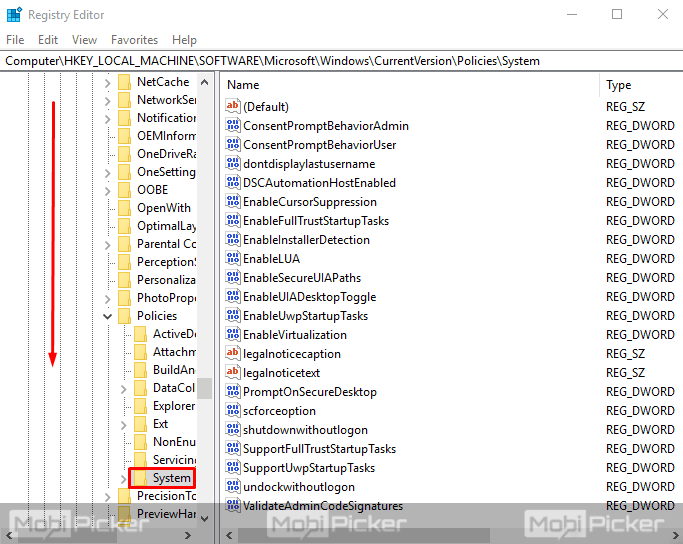Expand the Notification key in tree
683x544 pixels.
pos(108,118)
